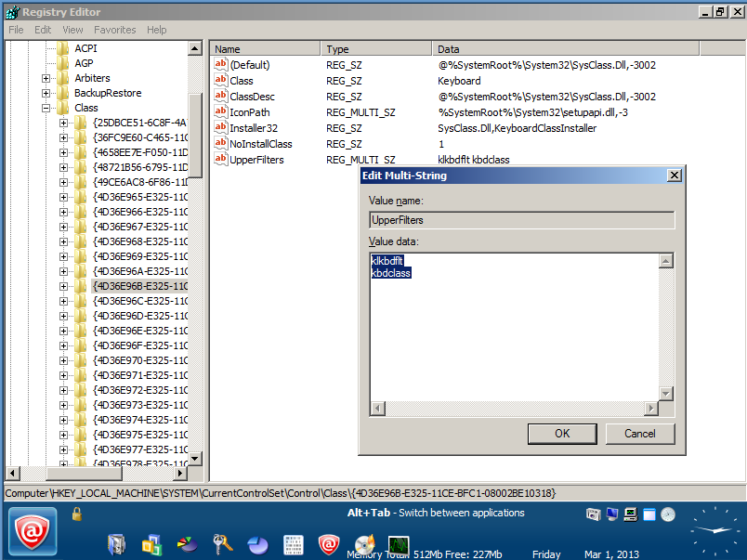Launch the red shield @ icon in taskbar
The width and height of the screenshot is (747, 560).
(x=329, y=544)
